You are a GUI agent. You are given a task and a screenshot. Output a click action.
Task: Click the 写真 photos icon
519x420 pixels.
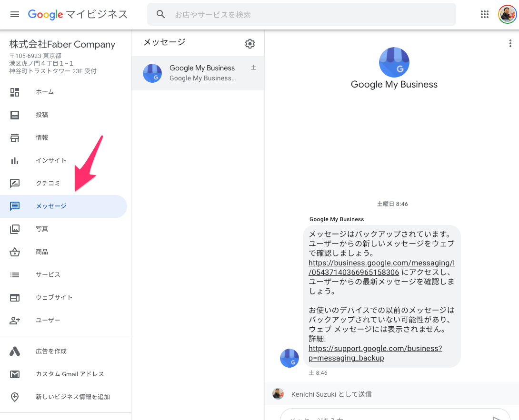[15, 229]
